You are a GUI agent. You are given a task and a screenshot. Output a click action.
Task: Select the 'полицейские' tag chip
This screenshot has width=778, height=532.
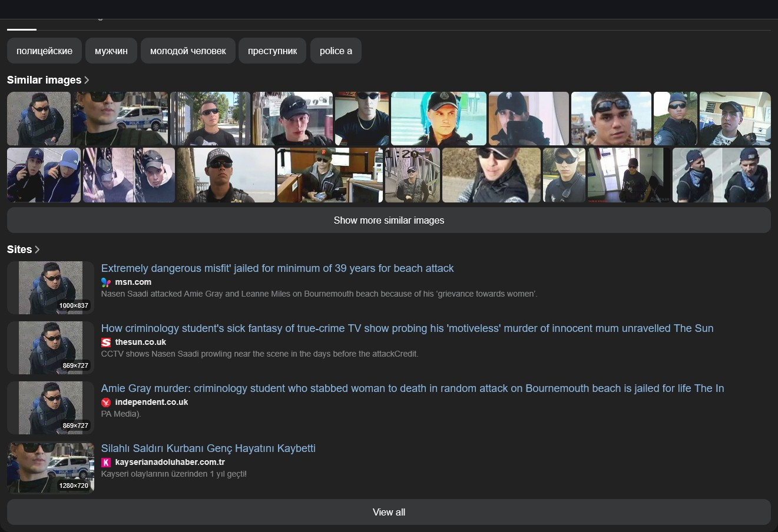pyautogui.click(x=44, y=51)
